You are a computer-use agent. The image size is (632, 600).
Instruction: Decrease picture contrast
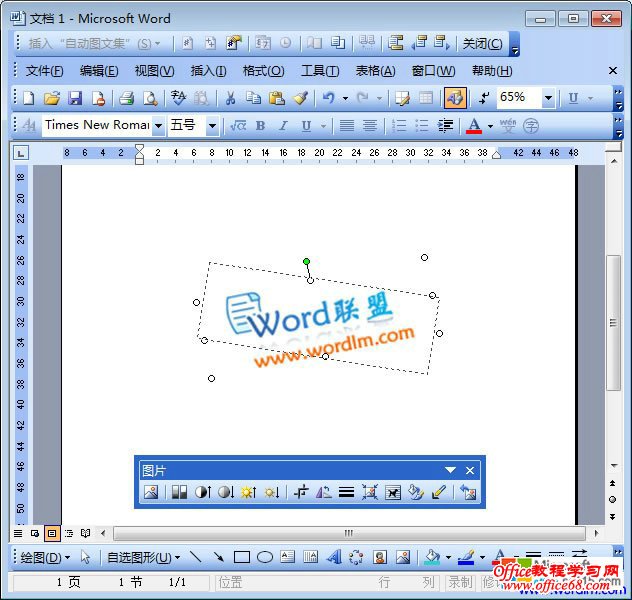226,492
